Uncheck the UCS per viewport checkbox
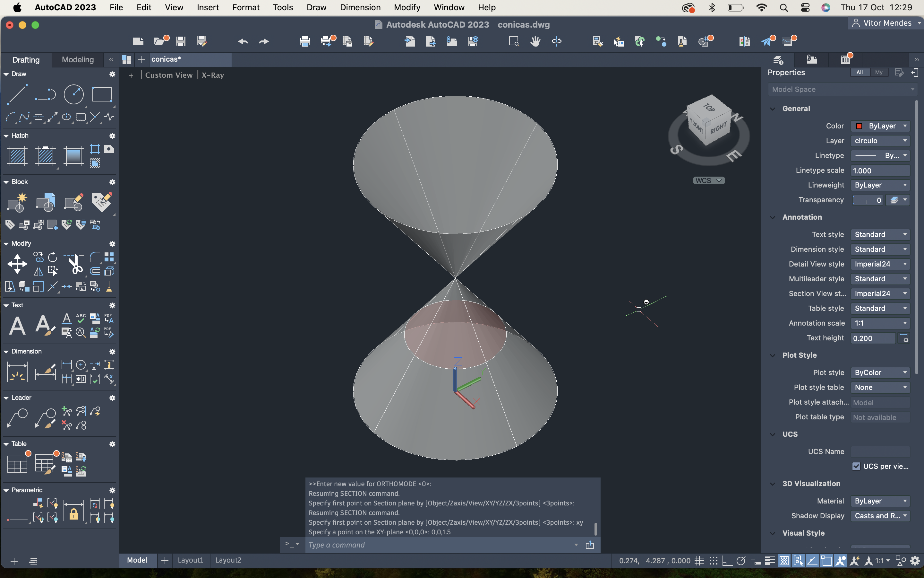The width and height of the screenshot is (924, 578). tap(856, 466)
